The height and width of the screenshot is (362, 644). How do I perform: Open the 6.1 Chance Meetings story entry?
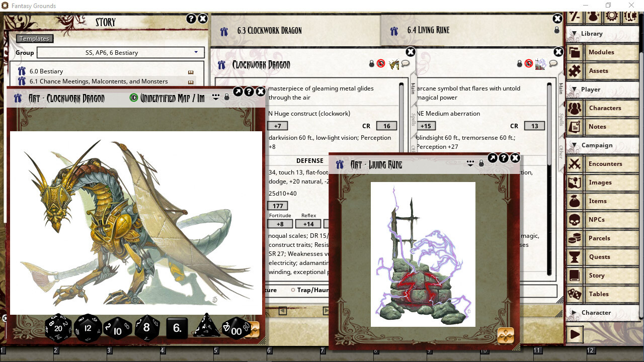click(x=101, y=81)
